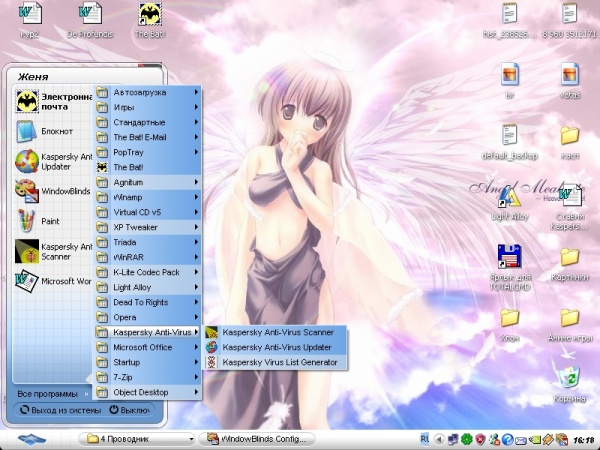The height and width of the screenshot is (450, 600).
Task: Click Все программы in start menu
Action: pos(52,394)
